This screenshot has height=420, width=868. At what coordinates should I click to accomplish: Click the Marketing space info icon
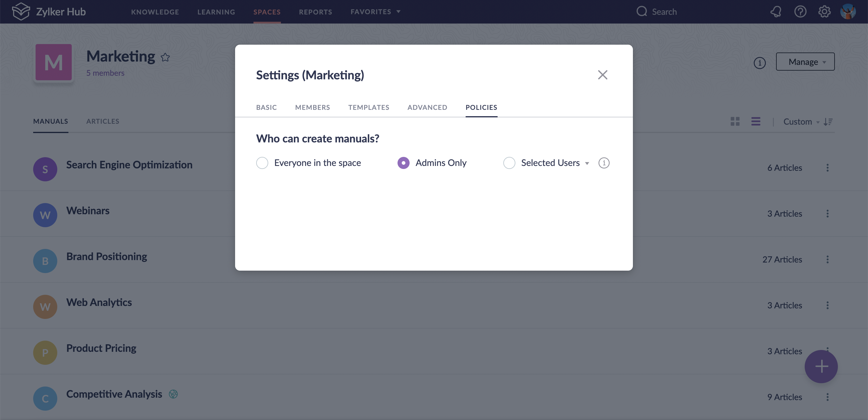pos(759,63)
